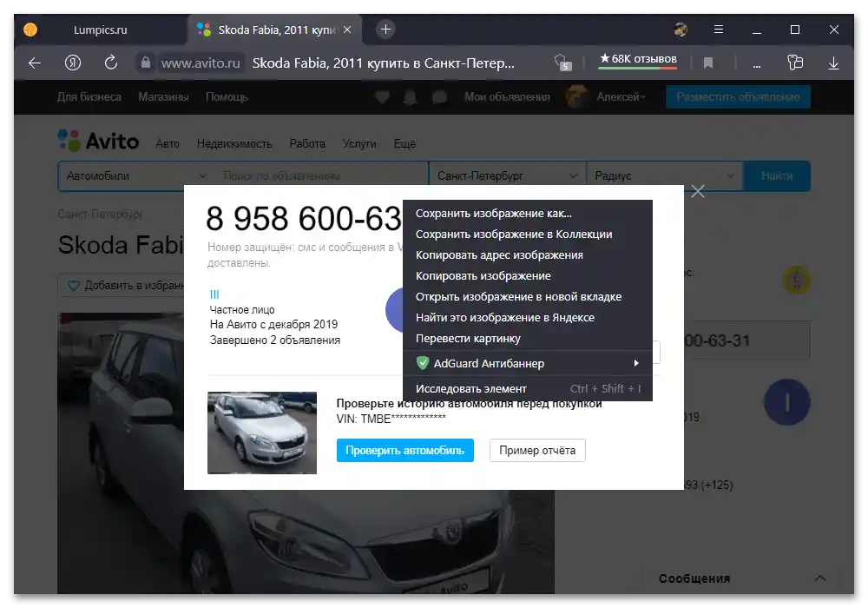Click the seller's blue round avatar on the right

[x=786, y=402]
